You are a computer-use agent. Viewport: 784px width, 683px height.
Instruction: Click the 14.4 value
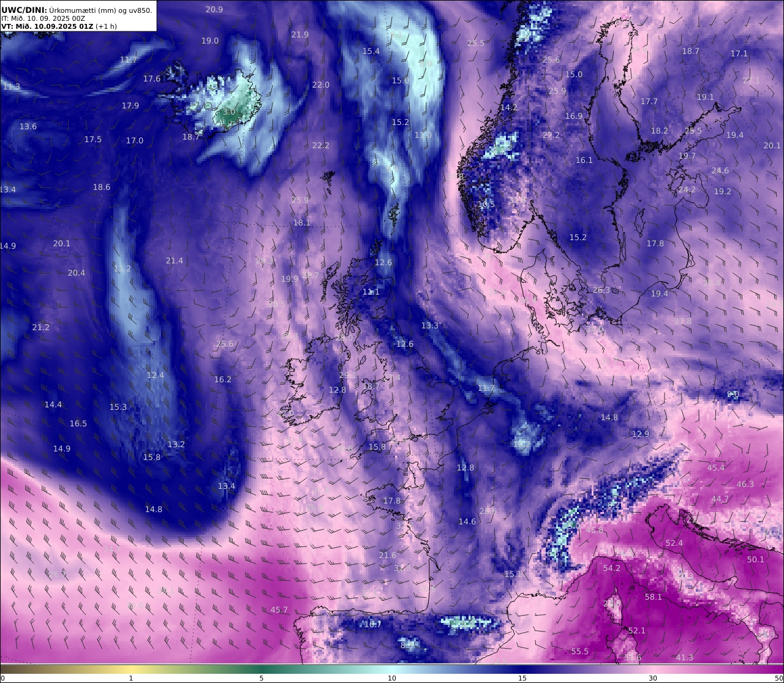[x=53, y=404]
